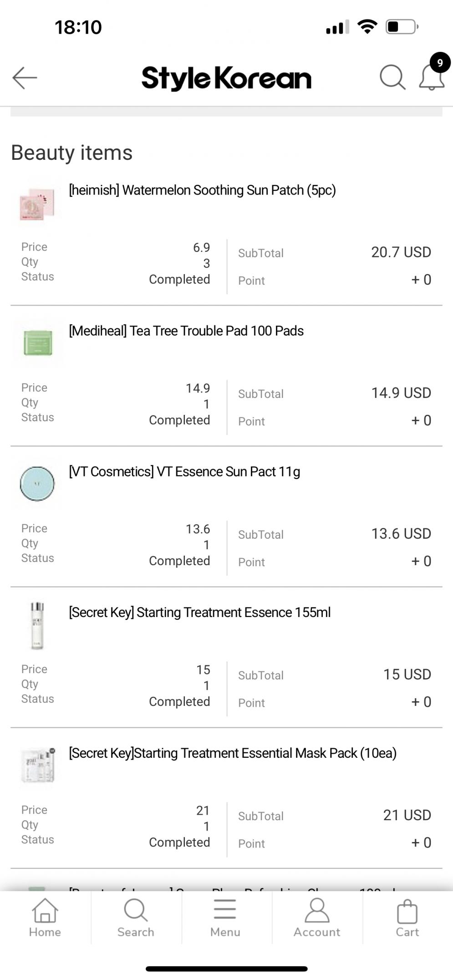This screenshot has width=453, height=980.
Task: Open Secret Key Starting Treatment Essence 155ml
Action: 199,612
